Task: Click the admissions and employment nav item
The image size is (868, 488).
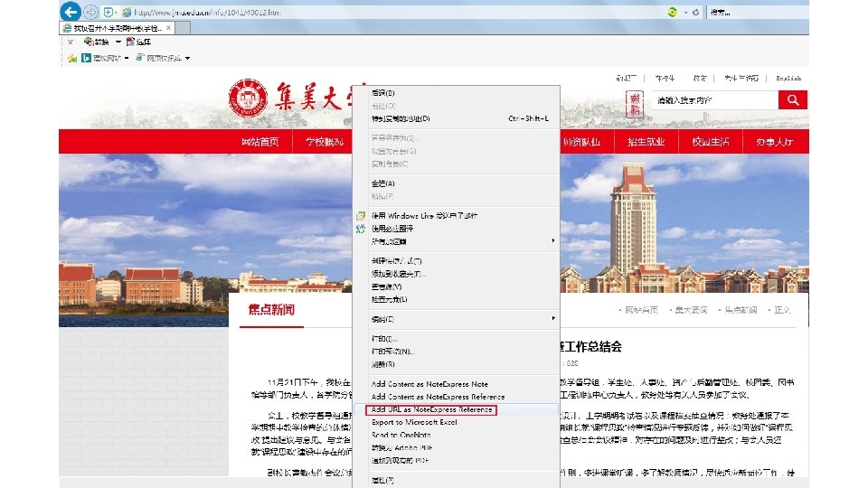Action: click(646, 142)
